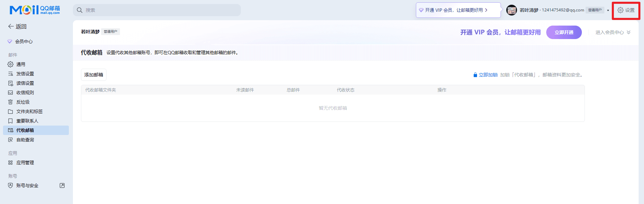The image size is (644, 204).
Task: Open 通用 general settings
Action: (20, 64)
